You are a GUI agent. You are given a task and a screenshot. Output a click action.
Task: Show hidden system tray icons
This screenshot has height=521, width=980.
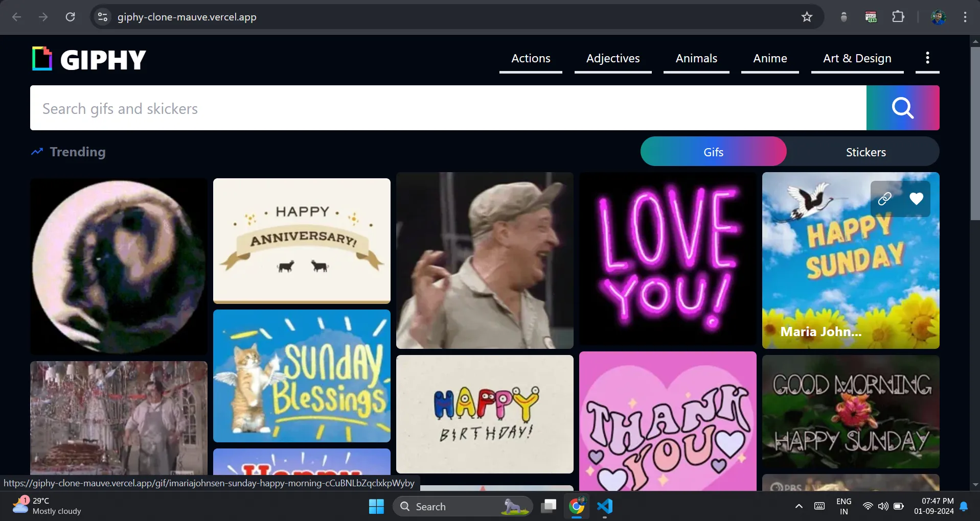[x=799, y=506]
